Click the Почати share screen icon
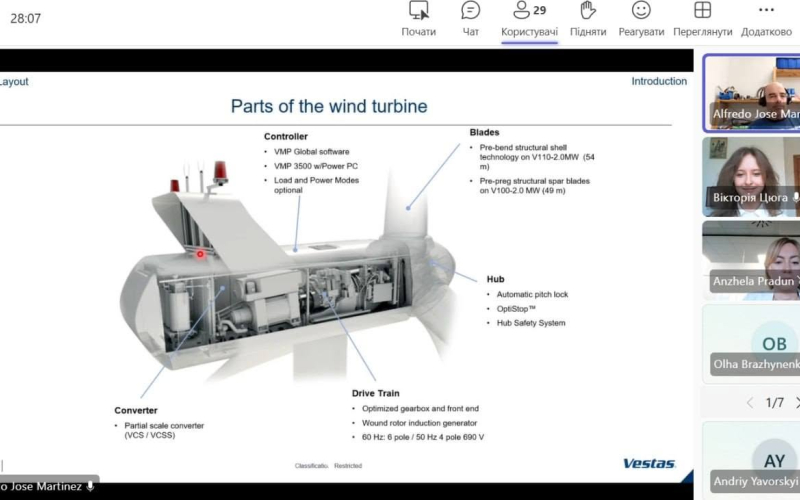This screenshot has width=800, height=500. tap(418, 10)
